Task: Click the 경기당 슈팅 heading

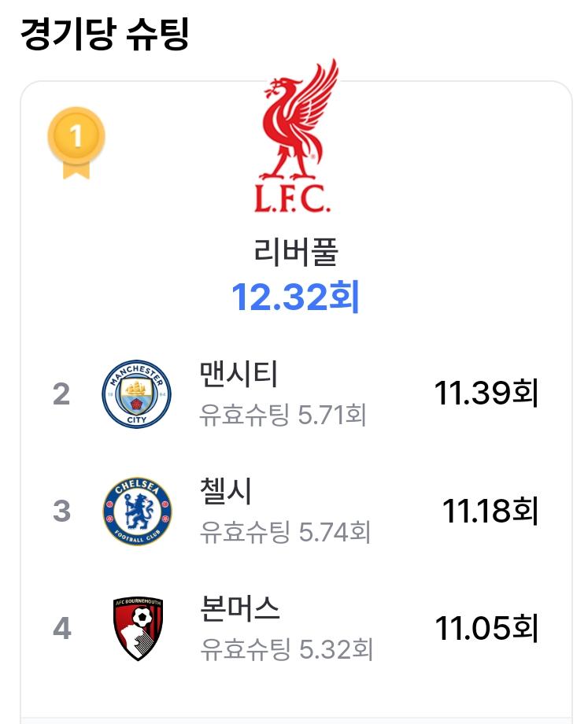Action: [x=105, y=34]
